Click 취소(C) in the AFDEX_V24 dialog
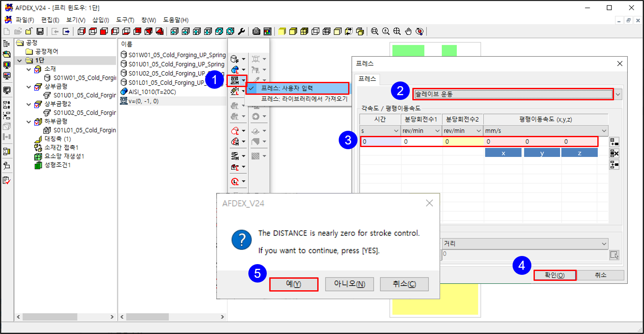644x334 pixels. (x=404, y=284)
